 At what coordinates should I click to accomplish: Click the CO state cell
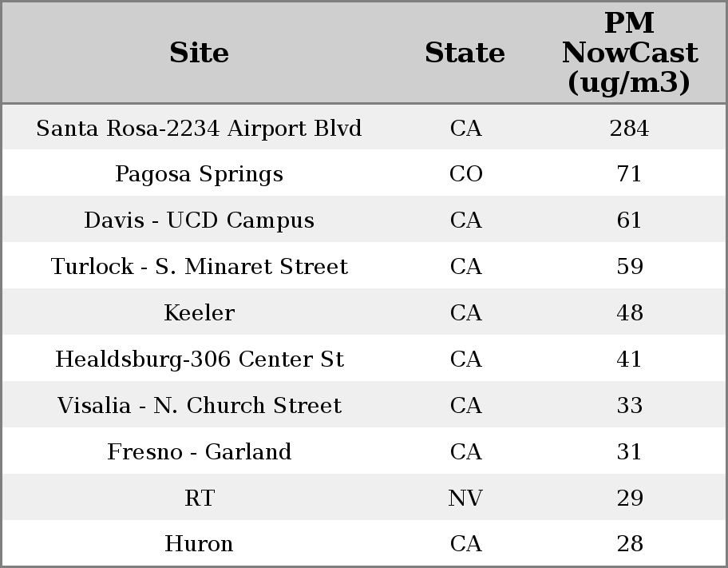pyautogui.click(x=465, y=174)
